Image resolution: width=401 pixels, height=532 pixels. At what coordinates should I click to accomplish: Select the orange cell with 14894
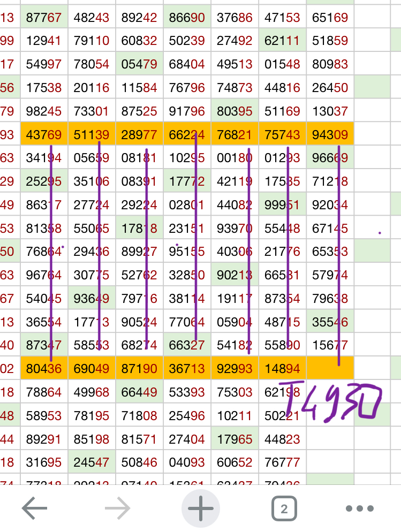[282, 368]
